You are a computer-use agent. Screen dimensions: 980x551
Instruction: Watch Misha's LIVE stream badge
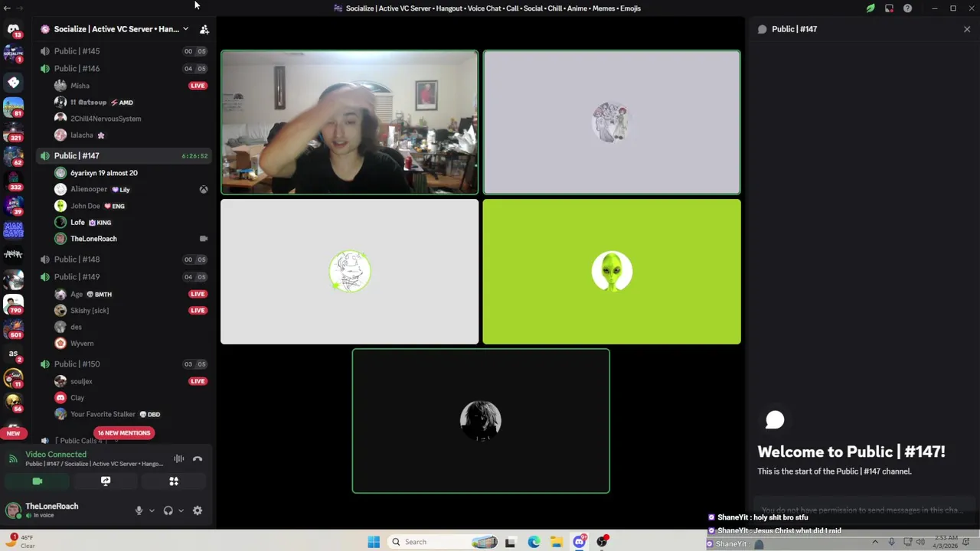pos(198,86)
